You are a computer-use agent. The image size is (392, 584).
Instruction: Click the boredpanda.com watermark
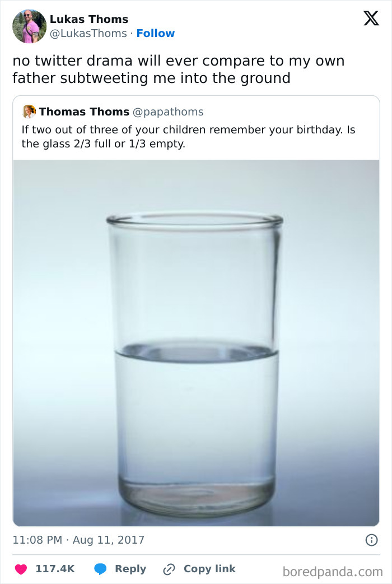click(x=333, y=572)
